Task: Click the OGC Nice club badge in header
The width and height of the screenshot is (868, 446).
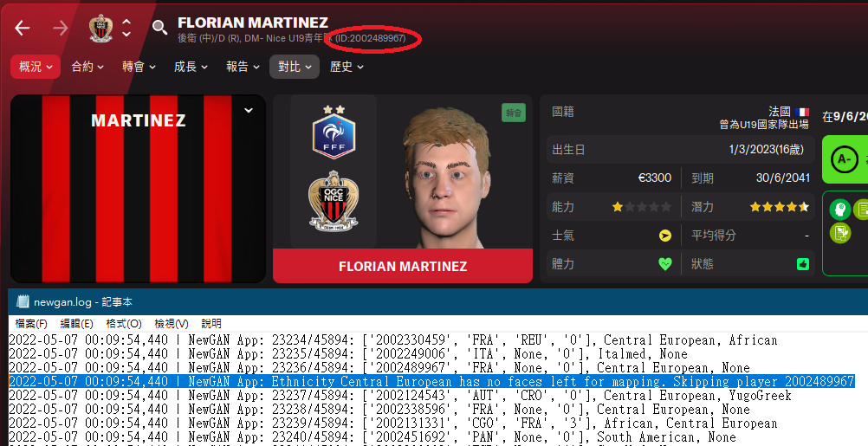Action: 101,29
